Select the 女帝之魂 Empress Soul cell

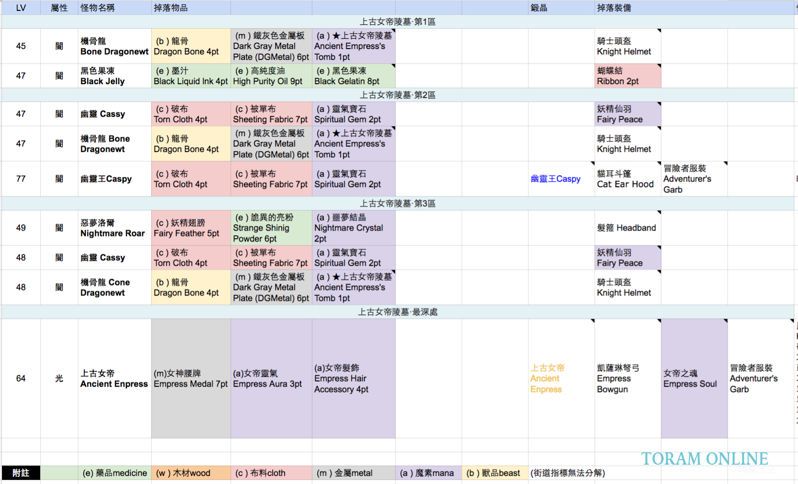694,379
